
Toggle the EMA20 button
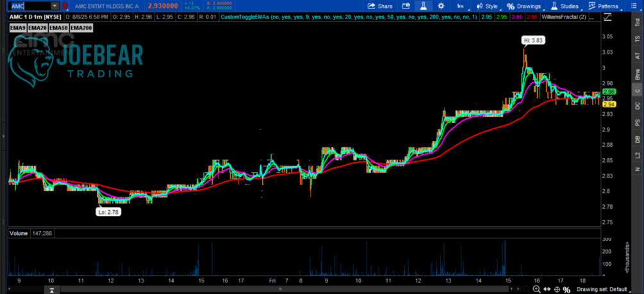coord(37,28)
